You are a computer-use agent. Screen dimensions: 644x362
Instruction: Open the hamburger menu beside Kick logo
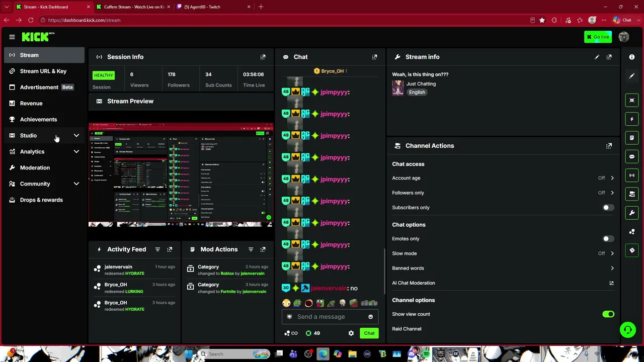(12, 37)
